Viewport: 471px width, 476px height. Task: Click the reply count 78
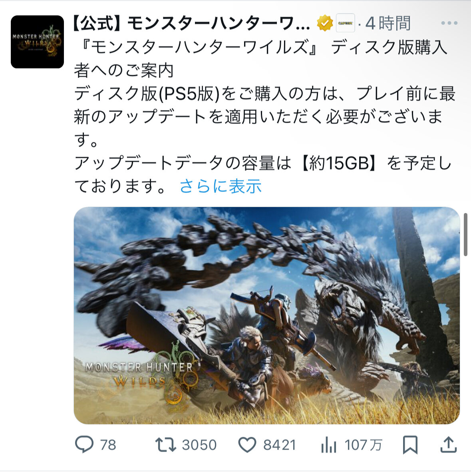tap(108, 445)
